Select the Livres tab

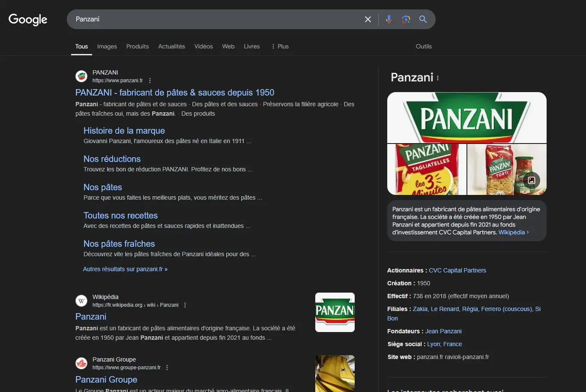coord(252,46)
